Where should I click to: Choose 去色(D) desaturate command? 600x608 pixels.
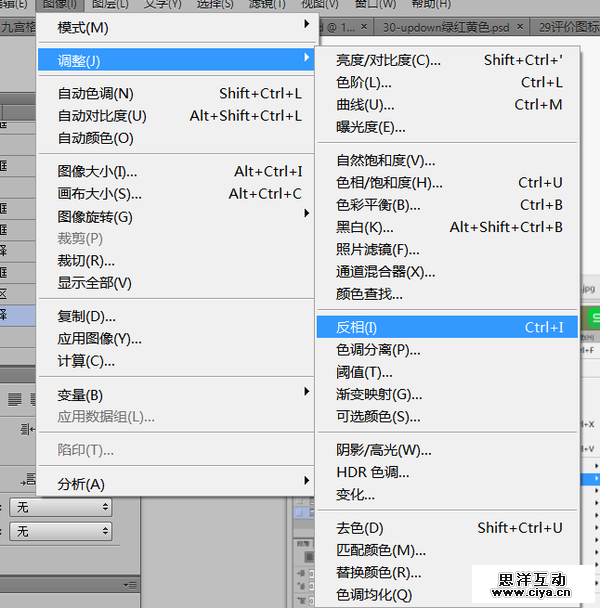click(360, 528)
